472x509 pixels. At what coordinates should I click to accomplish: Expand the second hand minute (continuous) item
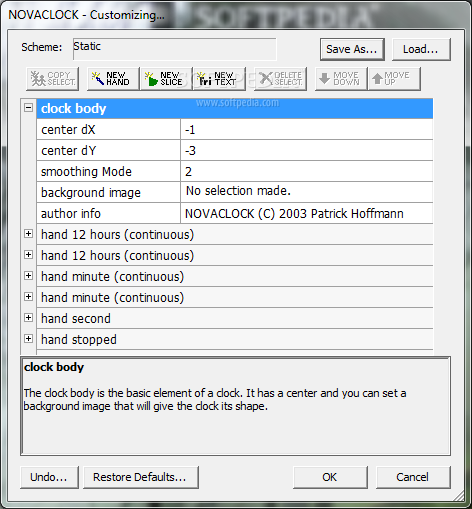[x=29, y=297]
